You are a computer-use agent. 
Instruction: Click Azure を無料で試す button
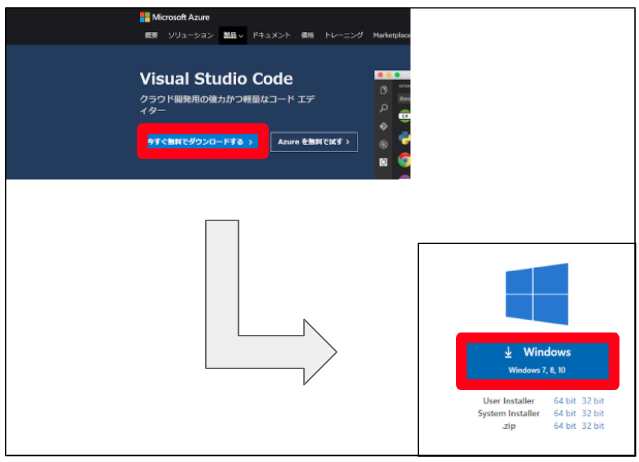coord(314,142)
